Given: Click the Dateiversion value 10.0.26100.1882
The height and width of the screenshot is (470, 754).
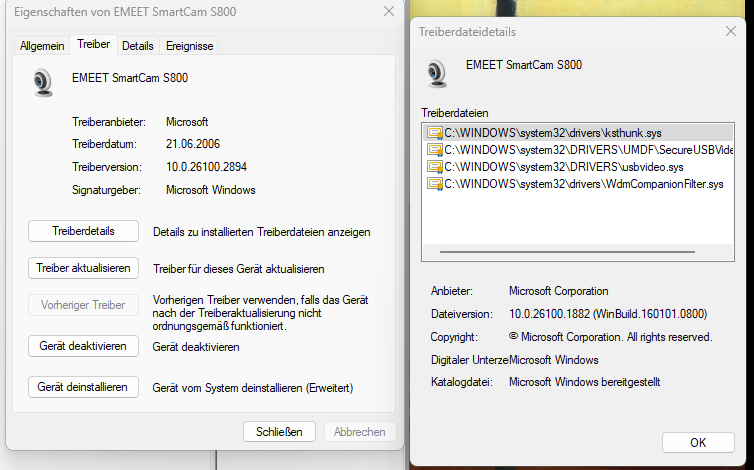Looking at the screenshot, I should click(608, 314).
